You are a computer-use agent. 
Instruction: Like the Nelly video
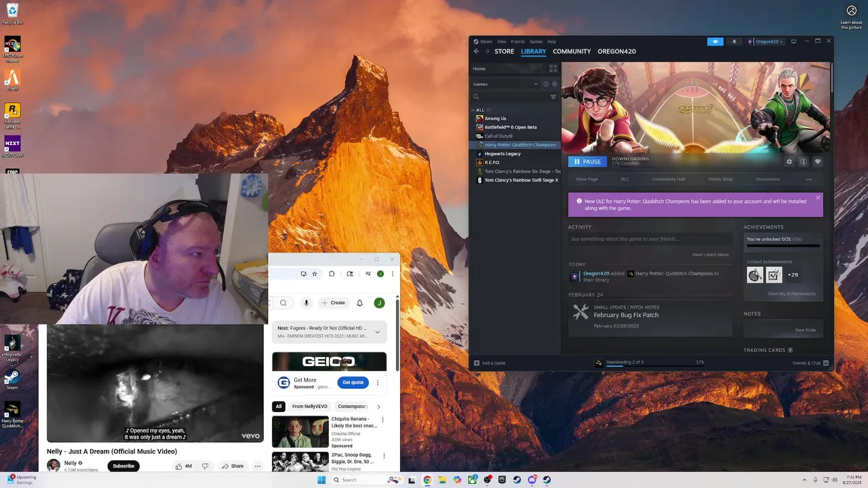coord(183,466)
